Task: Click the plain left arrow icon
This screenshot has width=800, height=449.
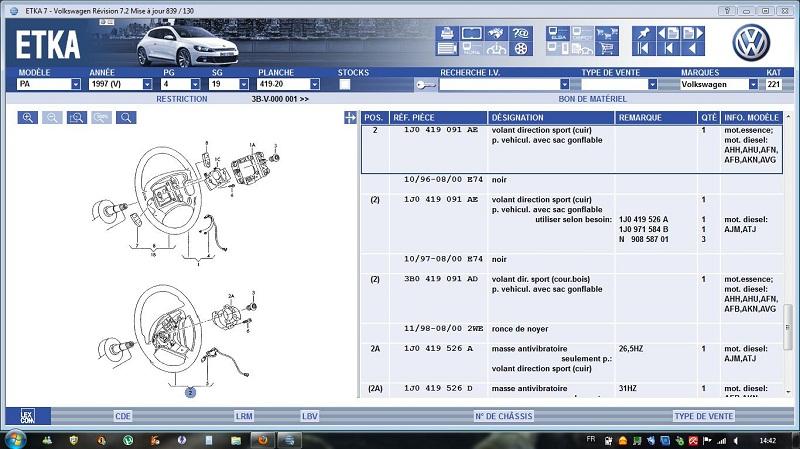Action: click(693, 48)
